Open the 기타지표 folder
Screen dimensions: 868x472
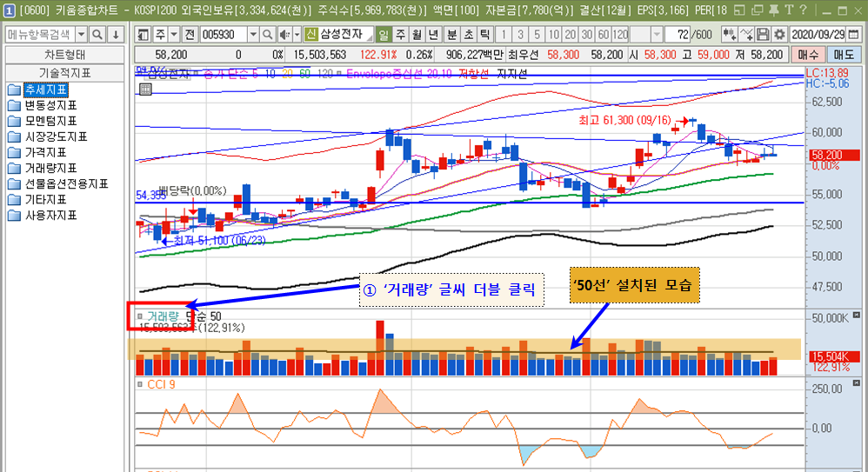[x=37, y=199]
